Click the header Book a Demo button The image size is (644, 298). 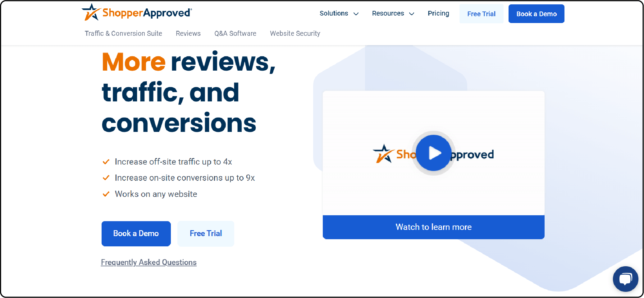536,14
